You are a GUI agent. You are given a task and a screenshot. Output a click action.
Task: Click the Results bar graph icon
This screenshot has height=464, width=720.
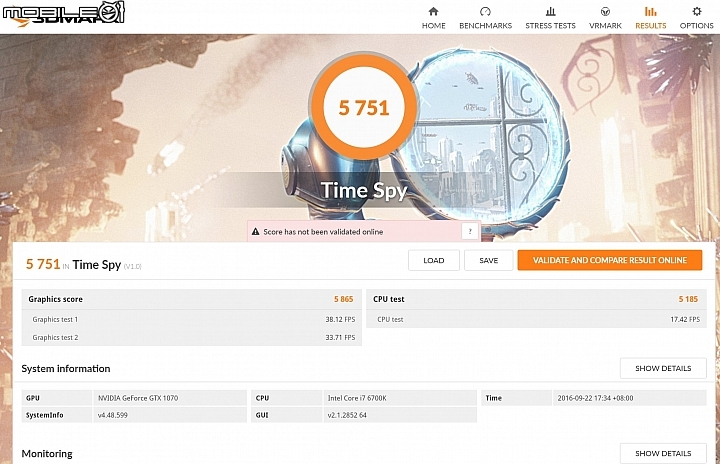tap(650, 11)
